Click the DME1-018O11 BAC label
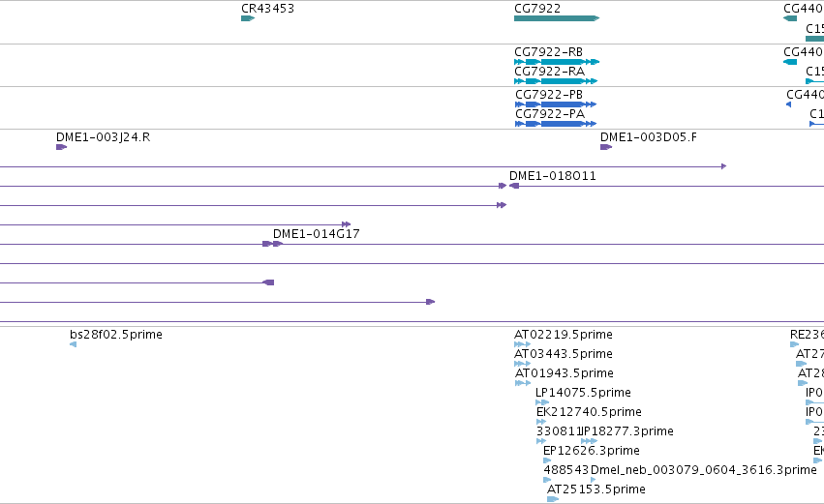 coord(553,176)
